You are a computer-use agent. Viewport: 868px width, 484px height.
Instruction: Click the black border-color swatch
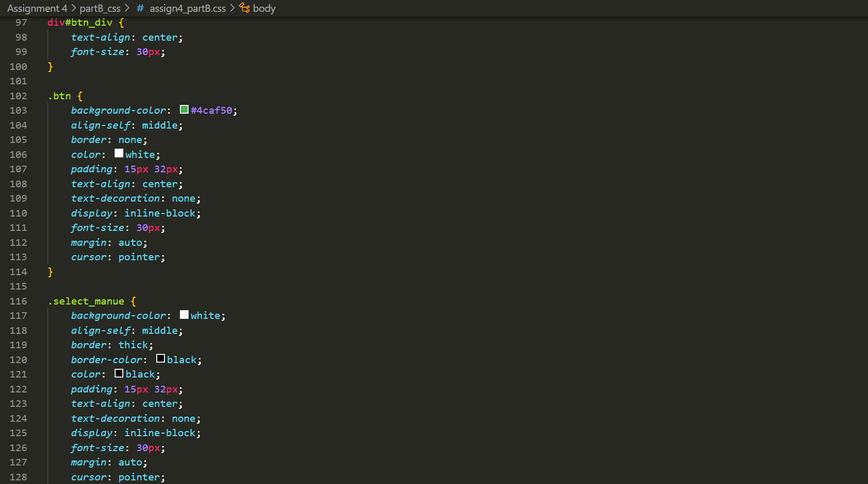160,358
